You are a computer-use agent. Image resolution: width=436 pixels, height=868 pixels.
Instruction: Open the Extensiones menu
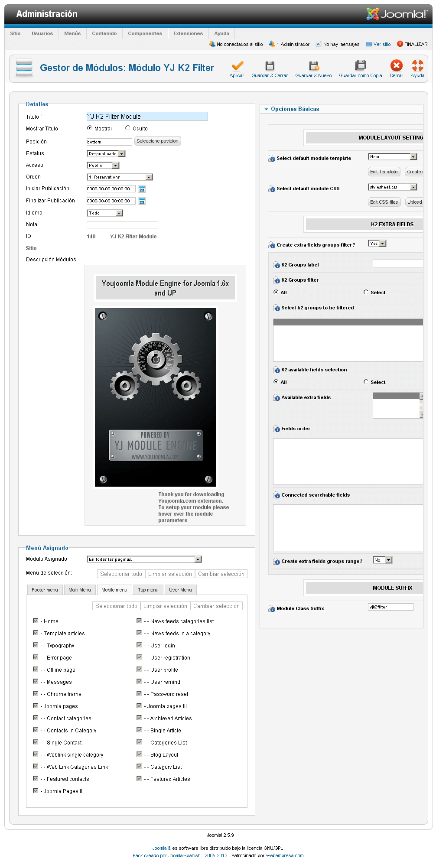click(x=188, y=33)
